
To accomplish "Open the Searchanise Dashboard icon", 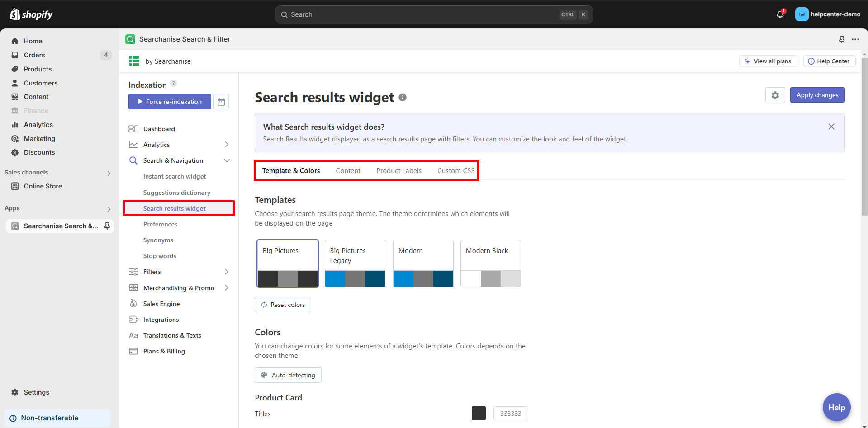I will [133, 129].
